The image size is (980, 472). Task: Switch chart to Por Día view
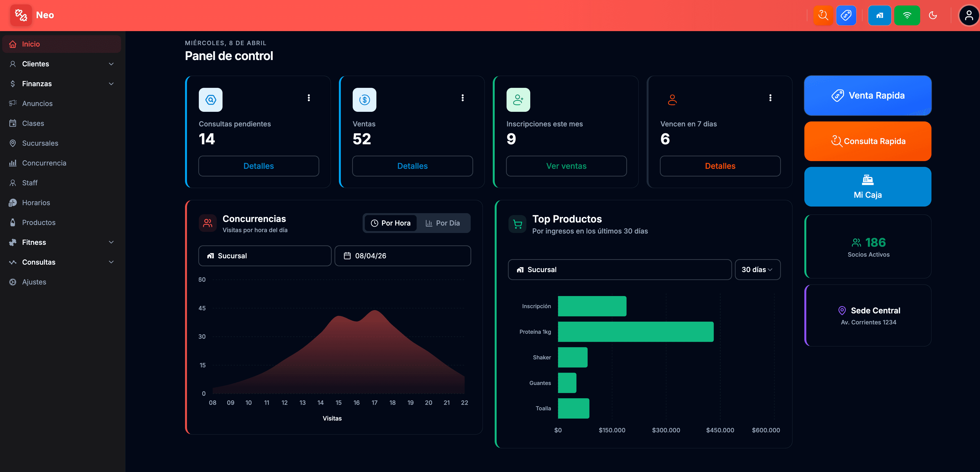(443, 223)
